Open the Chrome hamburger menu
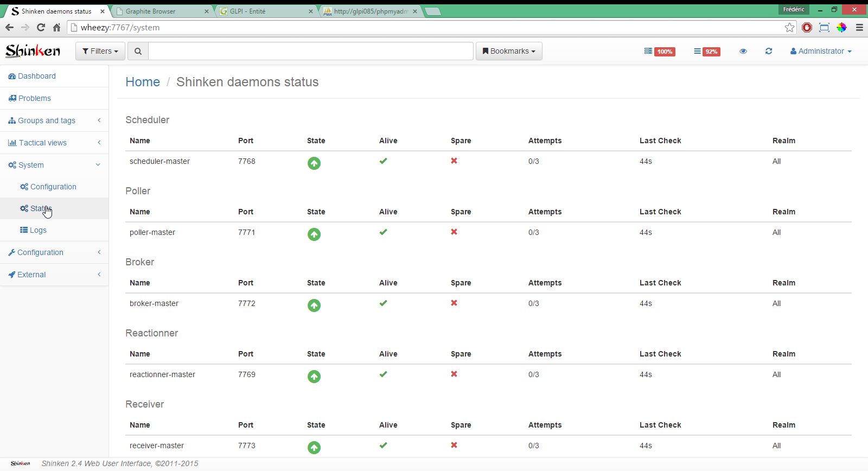The image size is (868, 471). click(859, 27)
